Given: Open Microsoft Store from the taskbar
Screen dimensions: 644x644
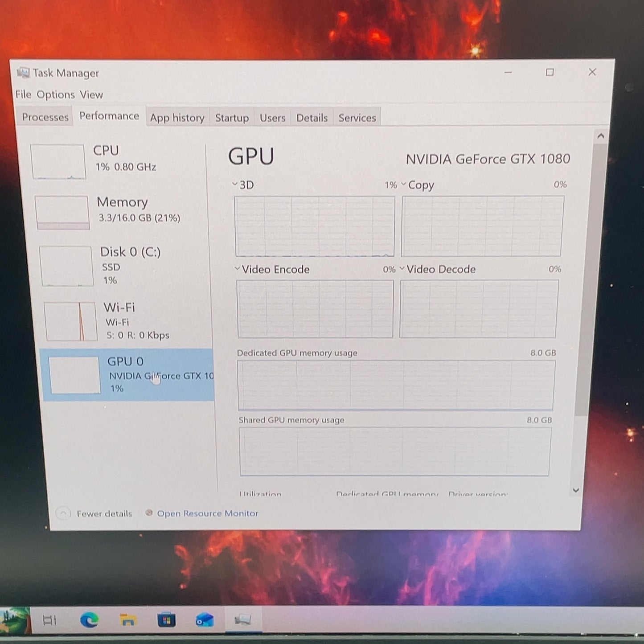Looking at the screenshot, I should (166, 620).
